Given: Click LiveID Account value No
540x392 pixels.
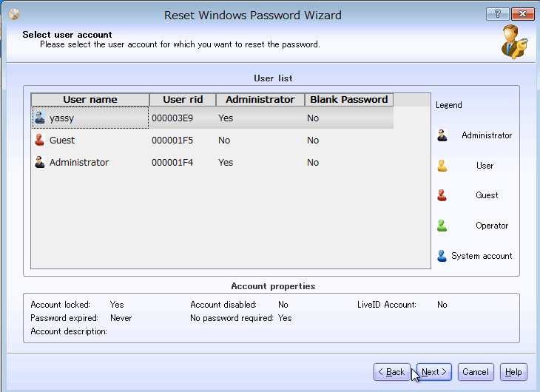Looking at the screenshot, I should 442,305.
